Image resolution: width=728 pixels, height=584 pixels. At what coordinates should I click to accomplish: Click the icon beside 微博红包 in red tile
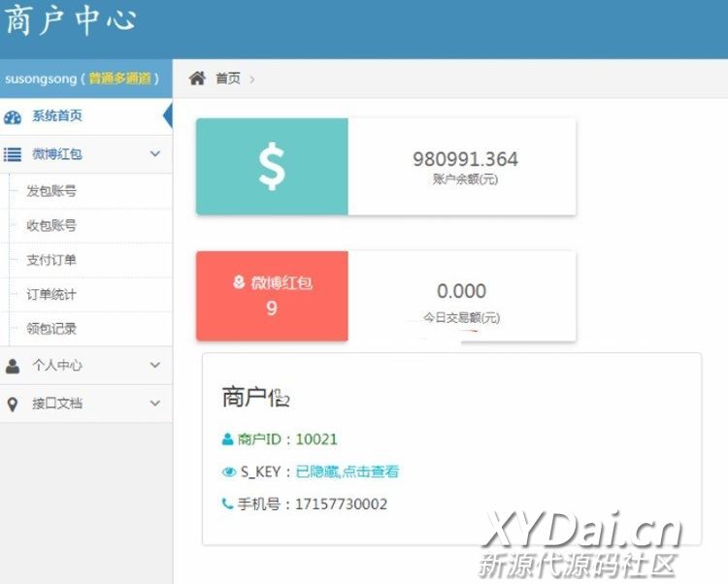click(x=239, y=281)
